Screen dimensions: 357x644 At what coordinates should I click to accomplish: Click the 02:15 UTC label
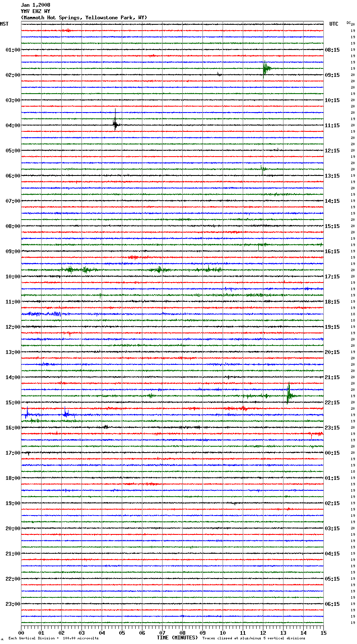[x=332, y=503]
